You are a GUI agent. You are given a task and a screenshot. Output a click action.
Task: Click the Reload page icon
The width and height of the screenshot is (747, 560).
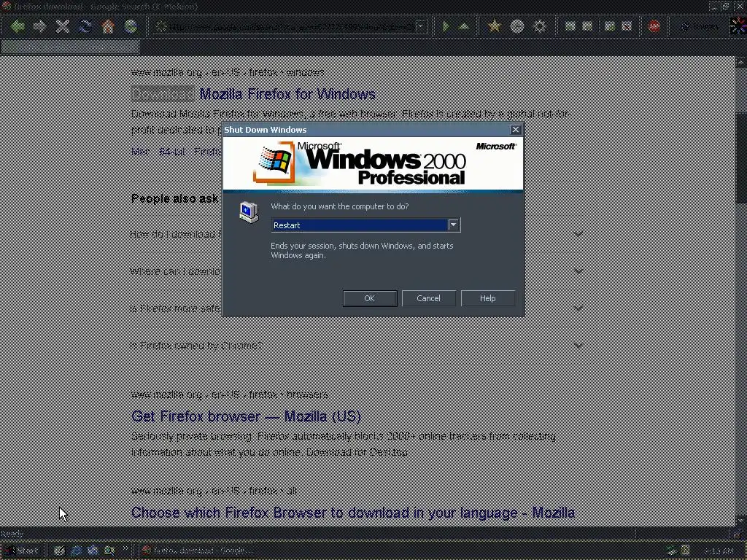tap(85, 26)
